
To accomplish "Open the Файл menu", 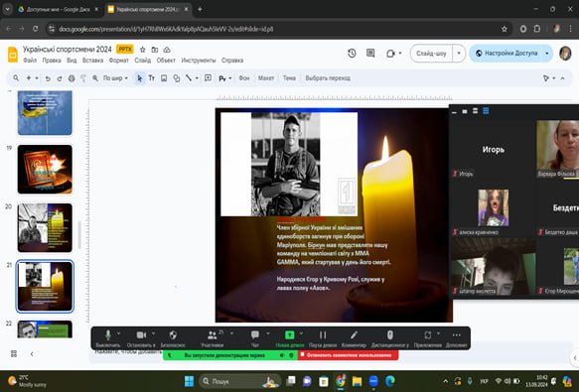I will pos(30,61).
